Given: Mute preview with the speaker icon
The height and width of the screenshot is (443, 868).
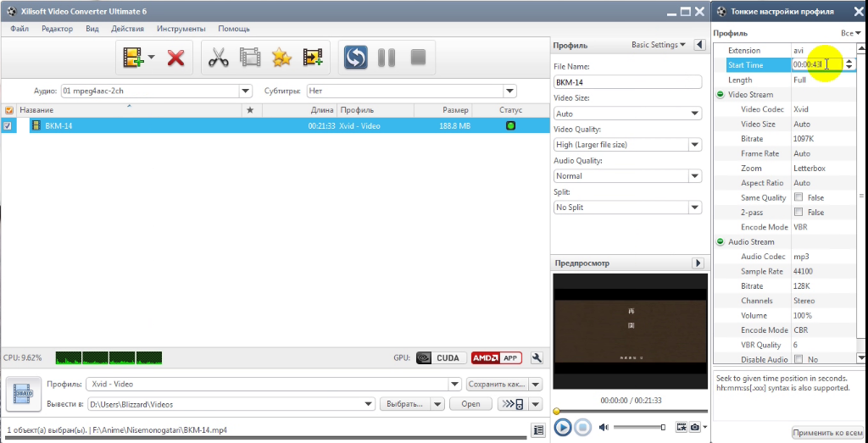Looking at the screenshot, I should coord(604,427).
